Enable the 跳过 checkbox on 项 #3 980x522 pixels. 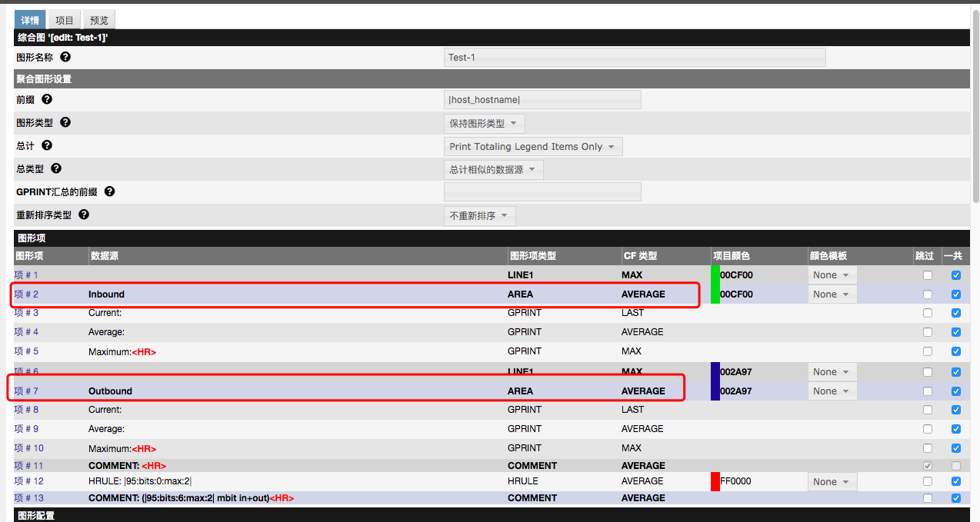click(927, 313)
